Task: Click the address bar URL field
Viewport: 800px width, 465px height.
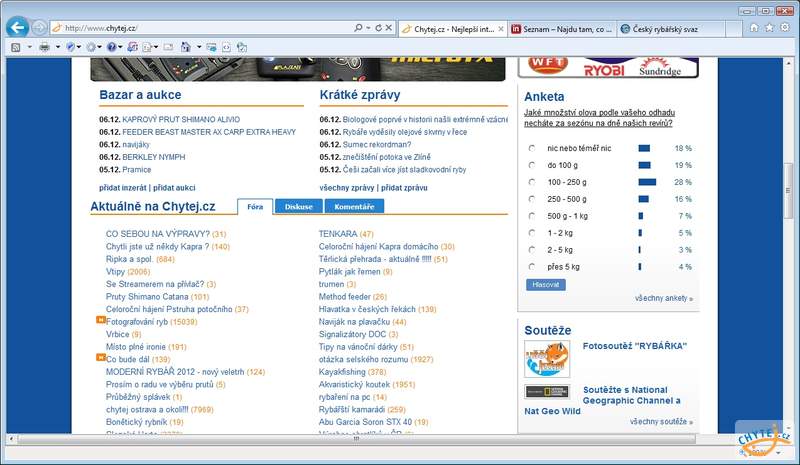Action: (x=200, y=28)
